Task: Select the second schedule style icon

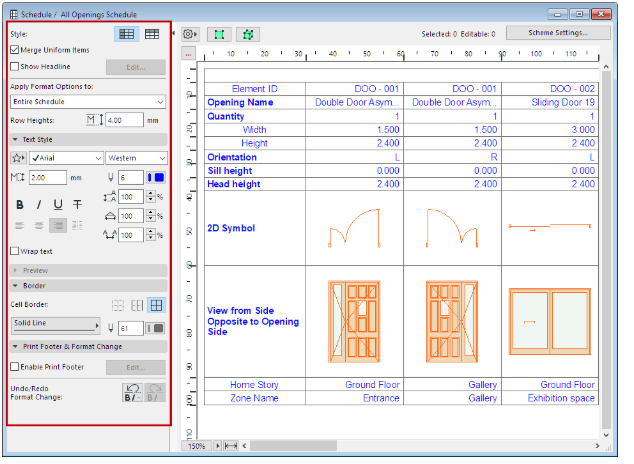Action: tap(152, 34)
